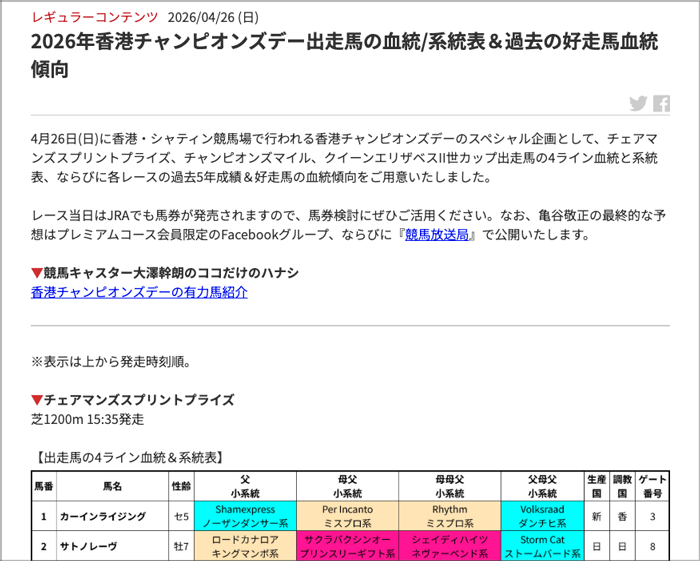Click the ゲート番号 column header
Viewport: 700px width, 561px height.
(653, 486)
